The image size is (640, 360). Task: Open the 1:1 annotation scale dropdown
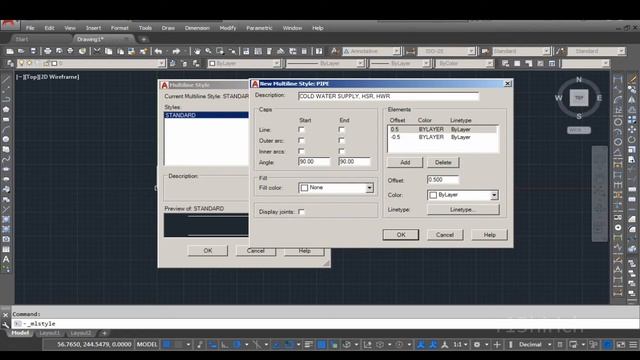[x=465, y=344]
